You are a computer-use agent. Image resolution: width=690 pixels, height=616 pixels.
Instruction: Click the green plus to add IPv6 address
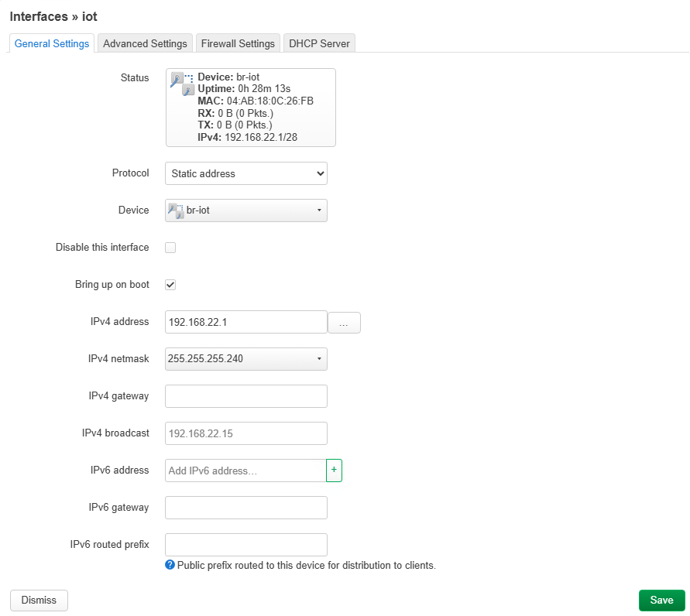(334, 470)
